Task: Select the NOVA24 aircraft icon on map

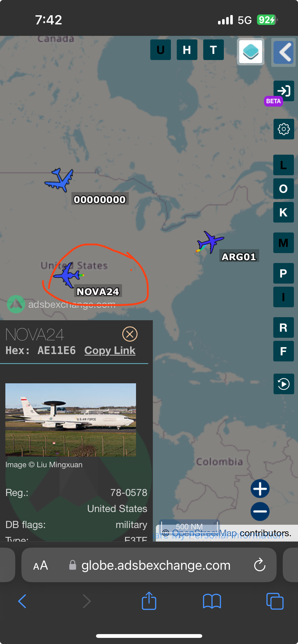Action: point(67,275)
